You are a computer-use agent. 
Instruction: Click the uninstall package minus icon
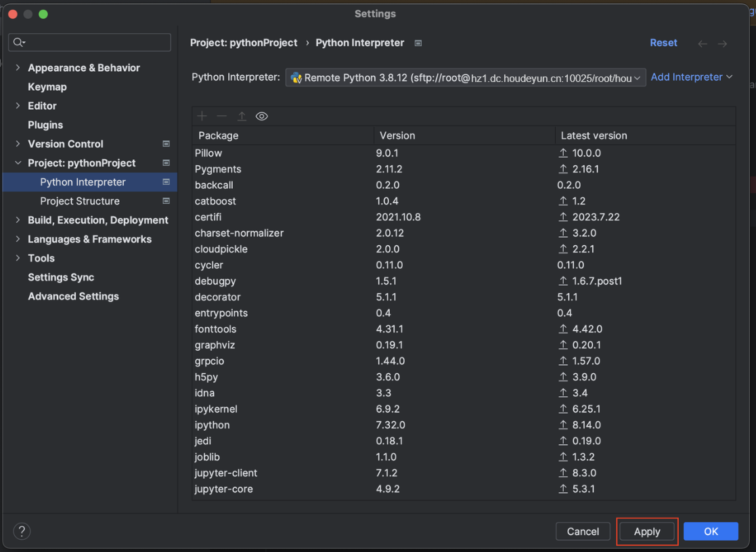[221, 116]
